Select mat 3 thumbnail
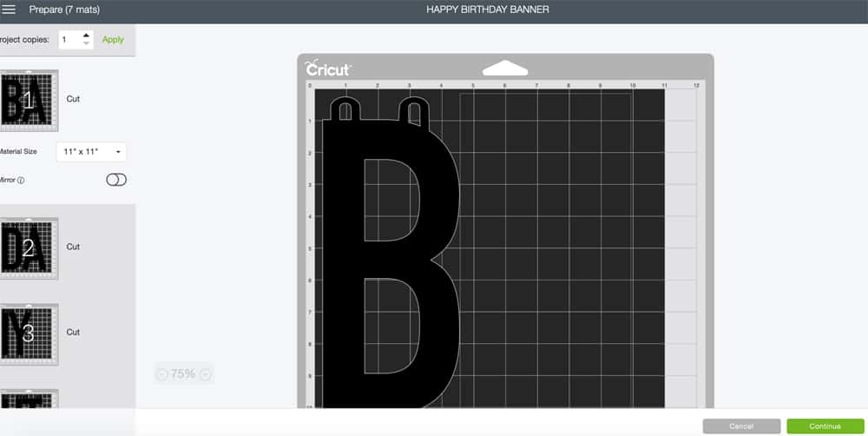This screenshot has height=436, width=868. coord(28,334)
